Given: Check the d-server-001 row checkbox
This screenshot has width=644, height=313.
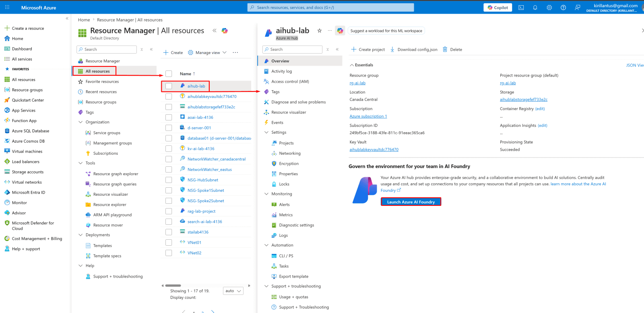Looking at the screenshot, I should coord(169,128).
